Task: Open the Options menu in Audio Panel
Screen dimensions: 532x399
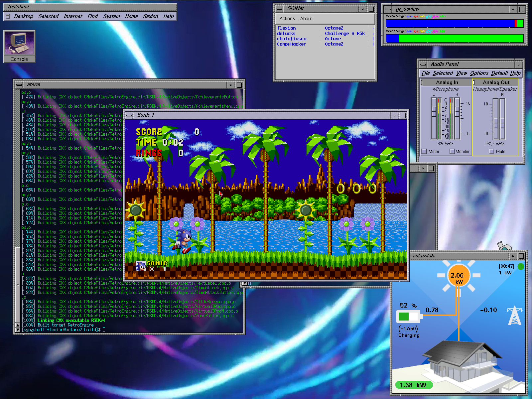Action: click(x=479, y=73)
